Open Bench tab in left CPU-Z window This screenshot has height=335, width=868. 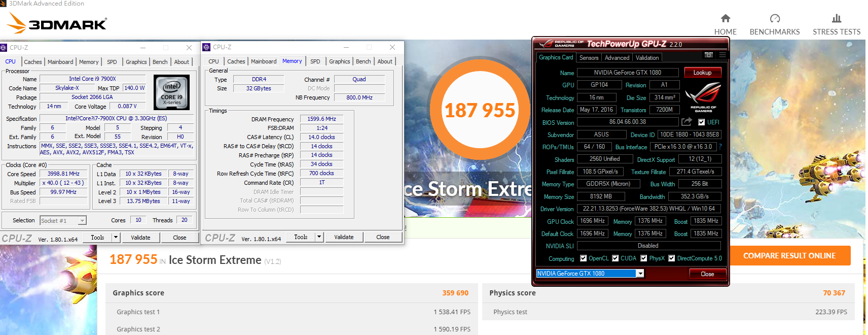coord(160,62)
